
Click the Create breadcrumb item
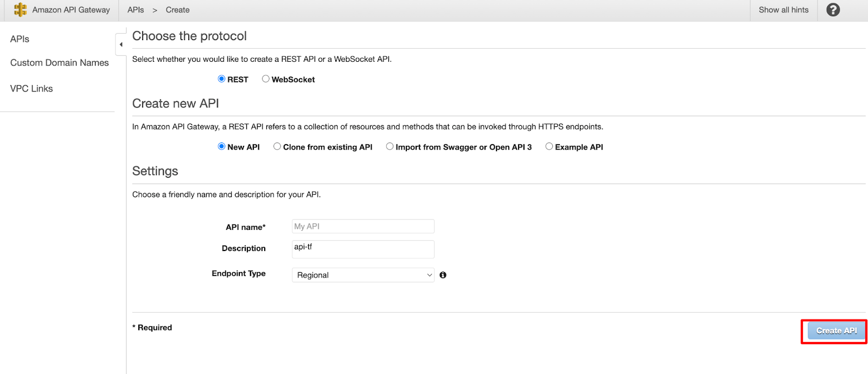coord(177,10)
